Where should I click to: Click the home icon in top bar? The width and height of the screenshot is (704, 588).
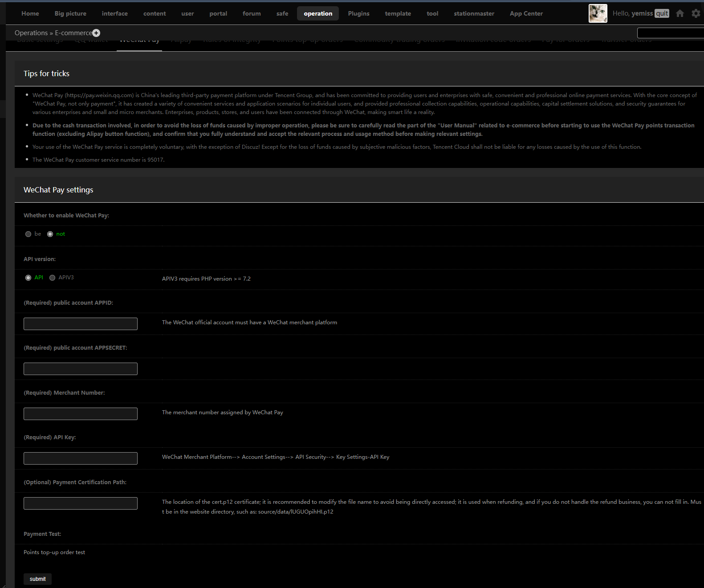pos(680,13)
